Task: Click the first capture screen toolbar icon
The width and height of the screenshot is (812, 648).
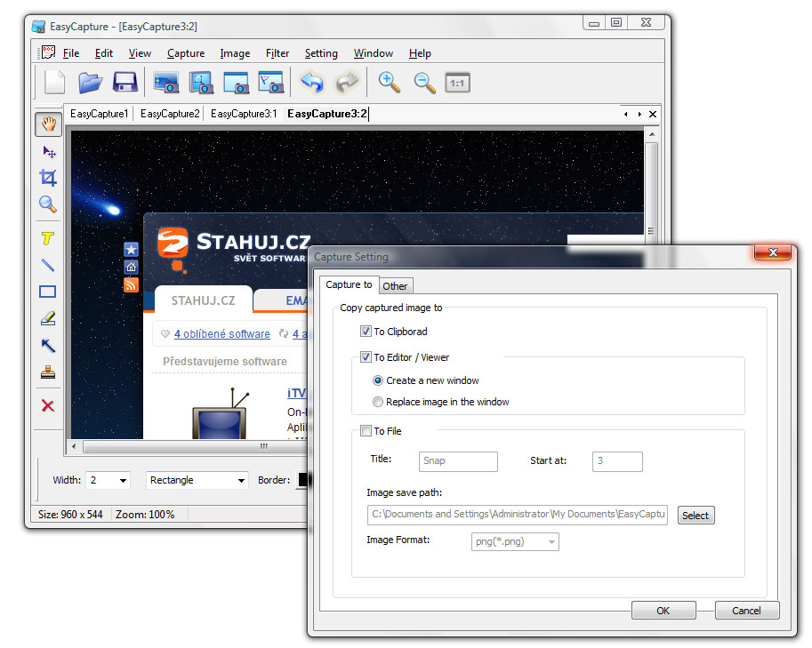Action: pos(165,83)
